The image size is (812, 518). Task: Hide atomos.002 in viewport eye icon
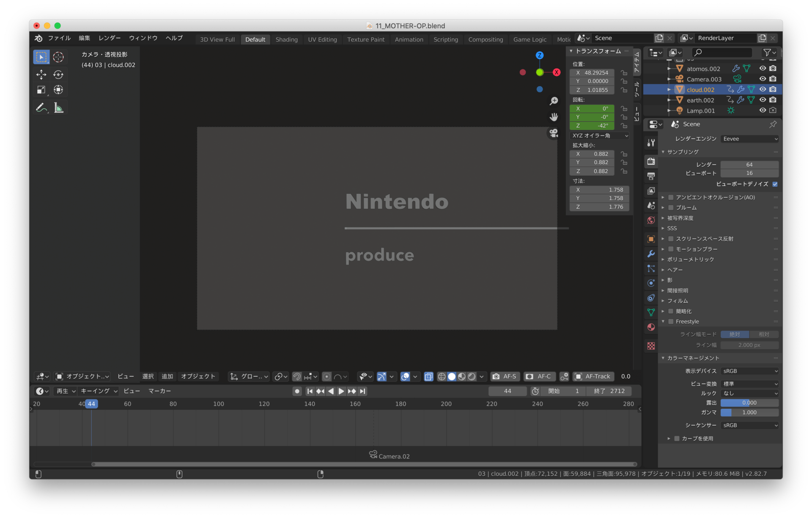click(763, 68)
